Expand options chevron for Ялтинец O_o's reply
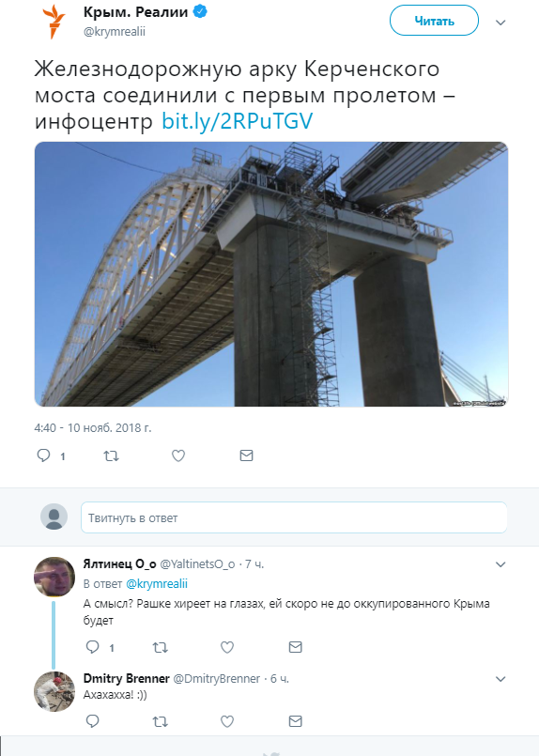The image size is (539, 756). point(500,564)
